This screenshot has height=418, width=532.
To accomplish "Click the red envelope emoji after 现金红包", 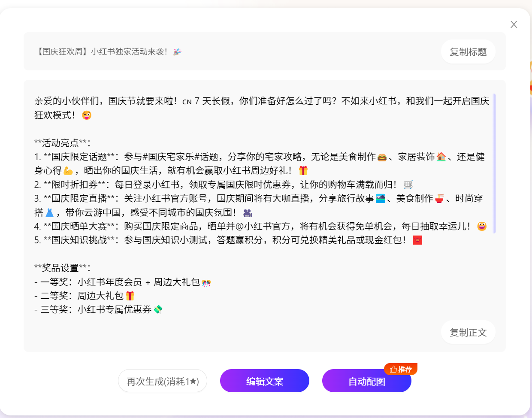I will [417, 240].
